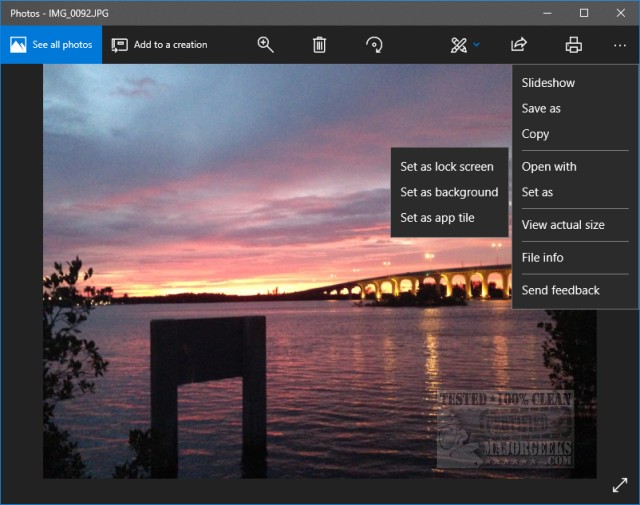The width and height of the screenshot is (640, 505).
Task: Expand the Set as submenu entry
Action: pyautogui.click(x=575, y=192)
